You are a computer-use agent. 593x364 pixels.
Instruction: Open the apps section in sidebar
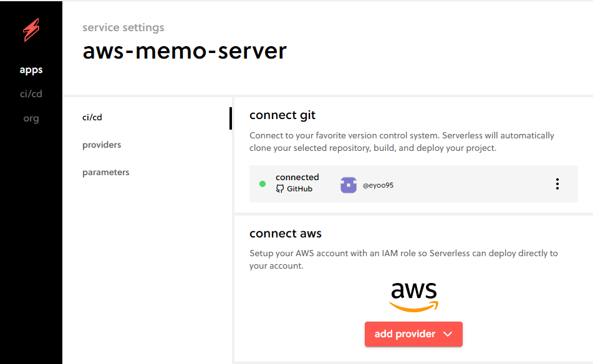pyautogui.click(x=31, y=70)
